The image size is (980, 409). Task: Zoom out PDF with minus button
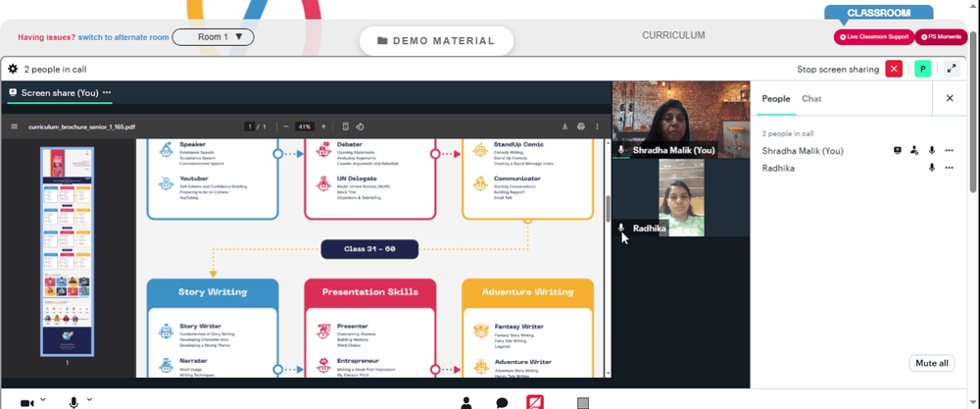click(x=285, y=127)
